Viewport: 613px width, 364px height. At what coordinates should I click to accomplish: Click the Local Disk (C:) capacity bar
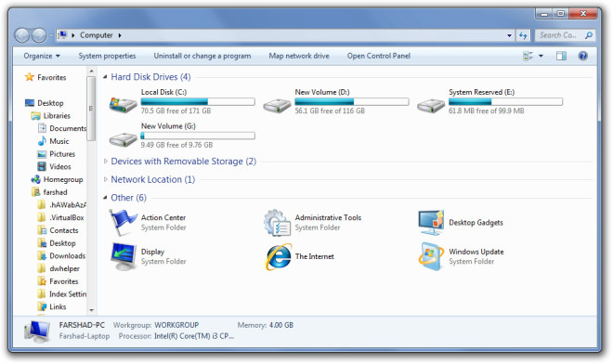[x=198, y=101]
